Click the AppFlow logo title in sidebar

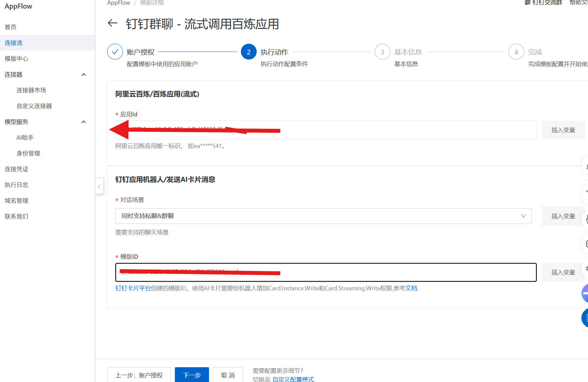tap(18, 6)
